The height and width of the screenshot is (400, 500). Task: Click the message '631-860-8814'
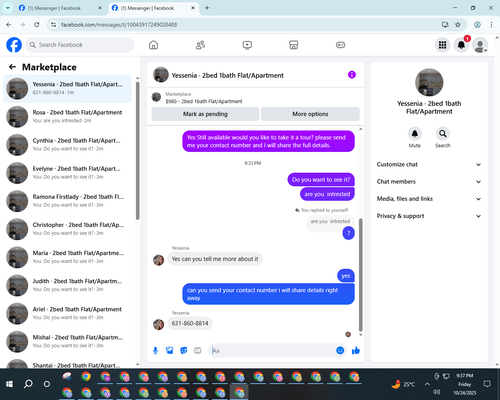[190, 323]
